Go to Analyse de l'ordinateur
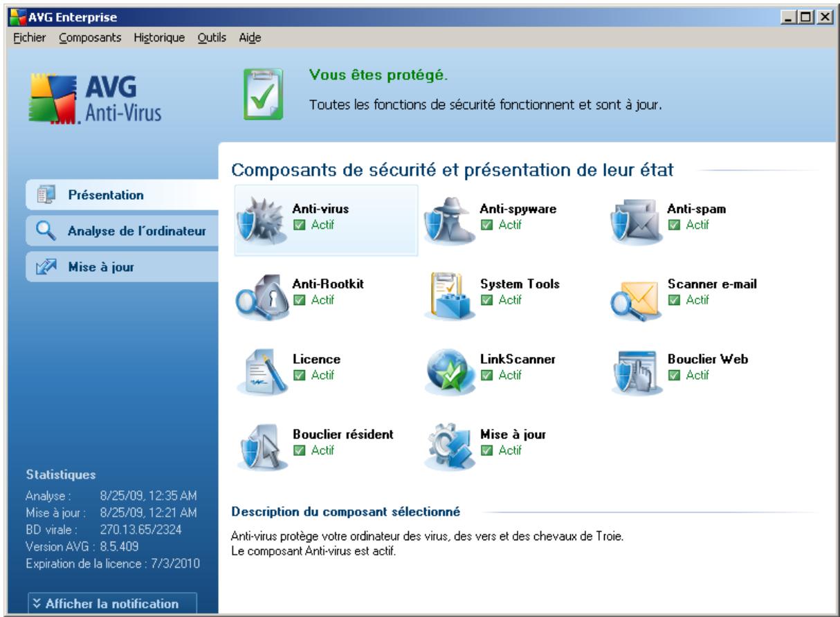The height and width of the screenshot is (617, 840). click(x=122, y=231)
